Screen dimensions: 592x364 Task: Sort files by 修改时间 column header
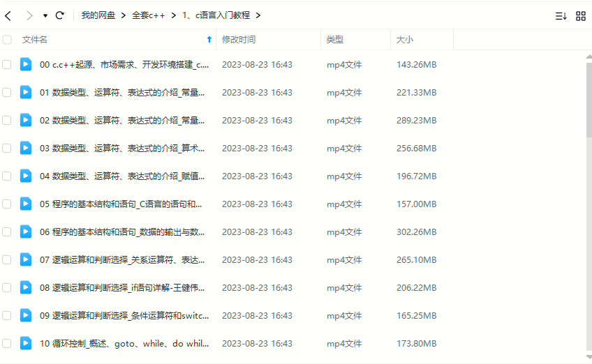coord(239,40)
